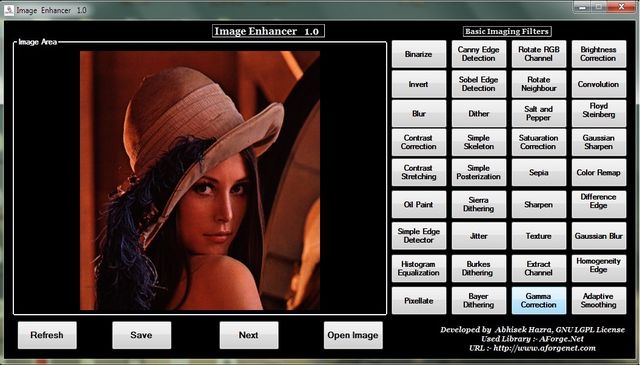640x365 pixels.
Task: Select Simple Posterization filter
Action: (479, 172)
